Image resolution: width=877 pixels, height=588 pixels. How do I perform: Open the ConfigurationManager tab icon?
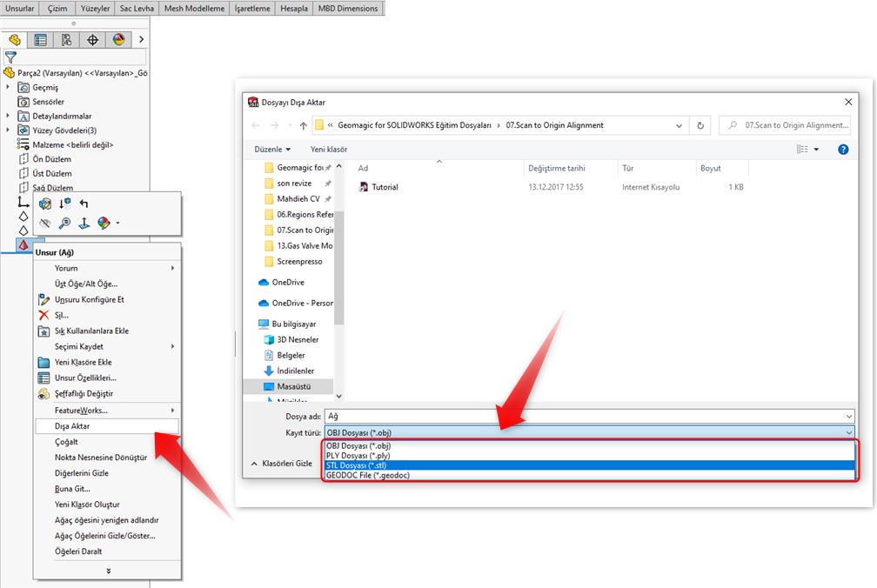pyautogui.click(x=66, y=40)
